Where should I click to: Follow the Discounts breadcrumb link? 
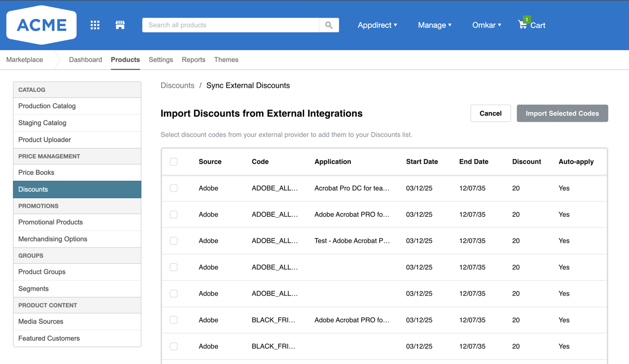click(177, 85)
